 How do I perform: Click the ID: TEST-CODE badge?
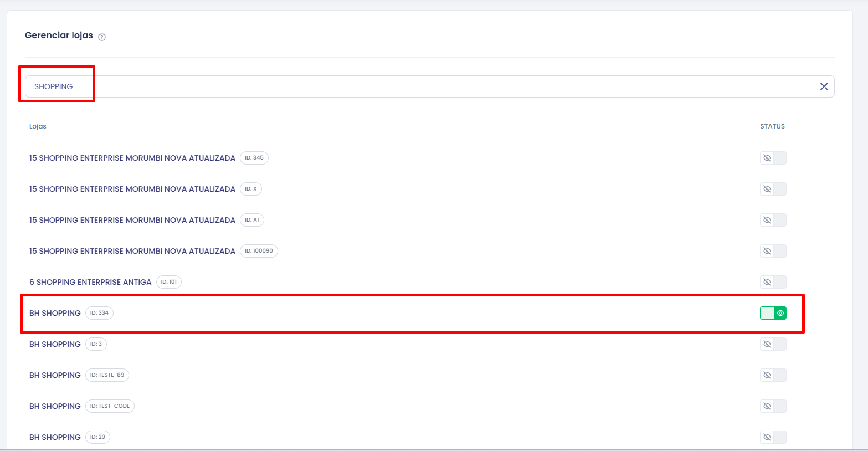(x=110, y=406)
